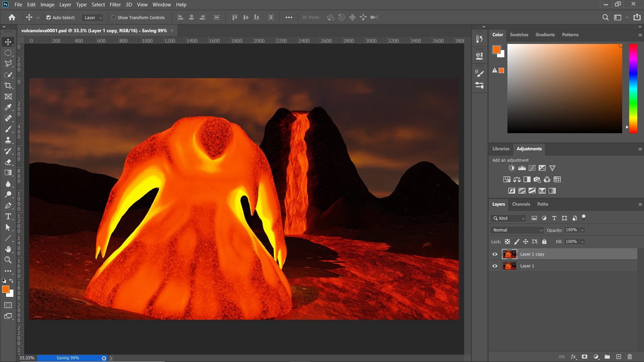This screenshot has width=644, height=362.
Task: Toggle lock position
Action: coord(526,242)
